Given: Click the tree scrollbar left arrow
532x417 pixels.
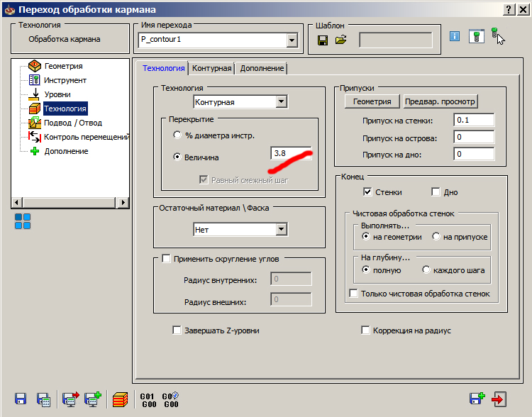Looking at the screenshot, I should point(16,203).
